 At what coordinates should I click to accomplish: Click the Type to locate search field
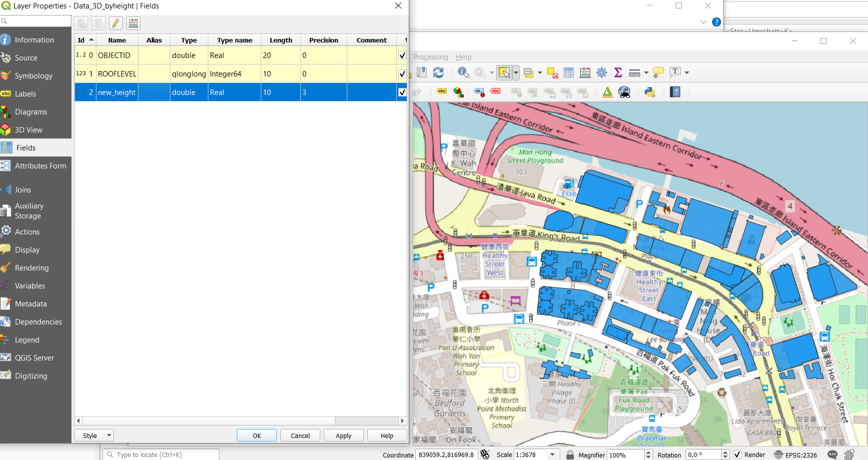tap(160, 454)
